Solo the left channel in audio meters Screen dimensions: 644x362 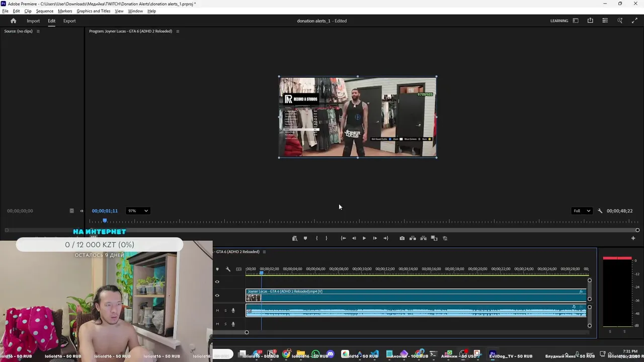(x=610, y=331)
